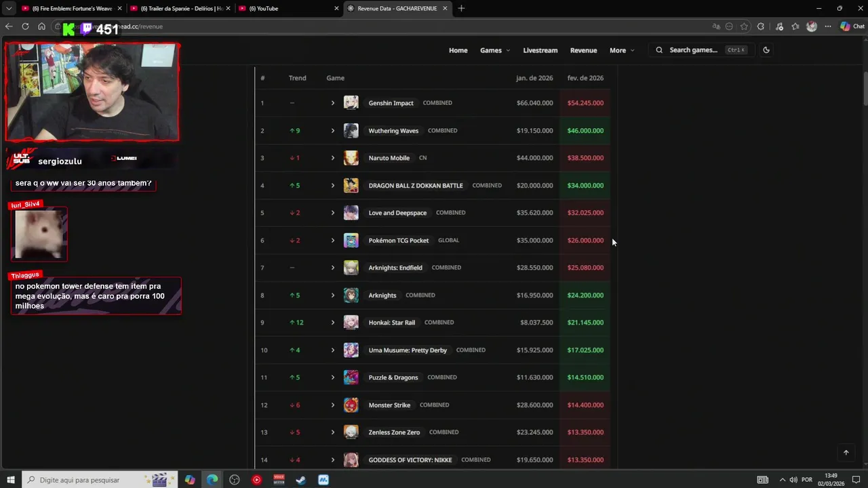Close the Revenue Data GACHAREVENUE tab

[445, 8]
